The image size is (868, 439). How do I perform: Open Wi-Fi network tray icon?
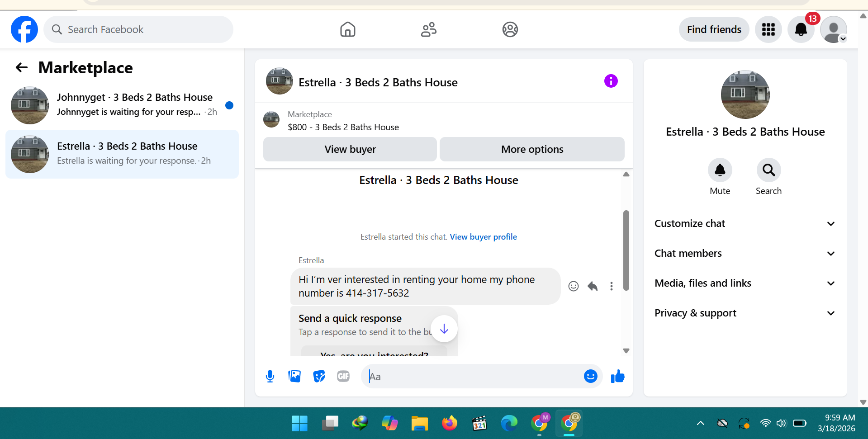tap(765, 423)
